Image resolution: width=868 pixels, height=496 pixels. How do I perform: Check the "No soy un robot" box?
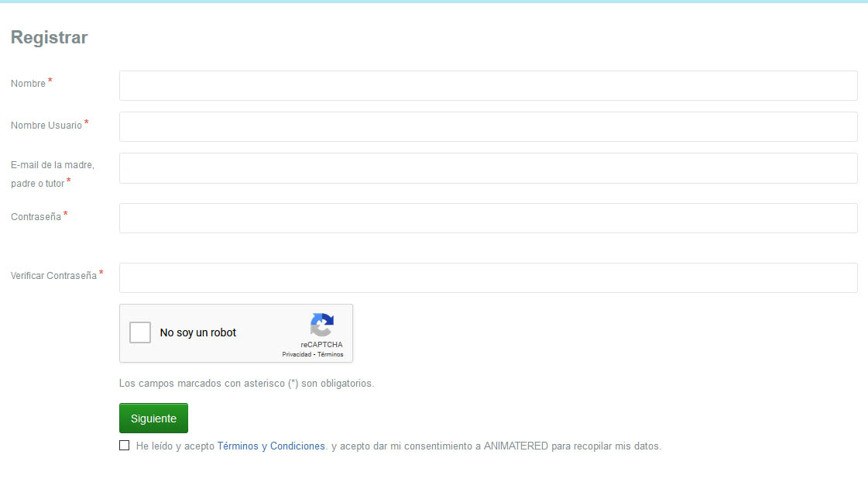click(x=140, y=332)
